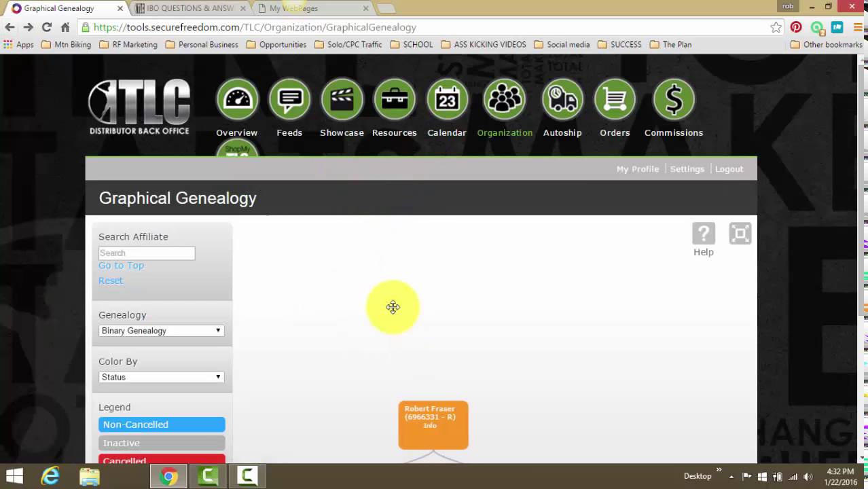This screenshot has height=489, width=868.
Task: Open the Help question mark icon
Action: pos(704,234)
